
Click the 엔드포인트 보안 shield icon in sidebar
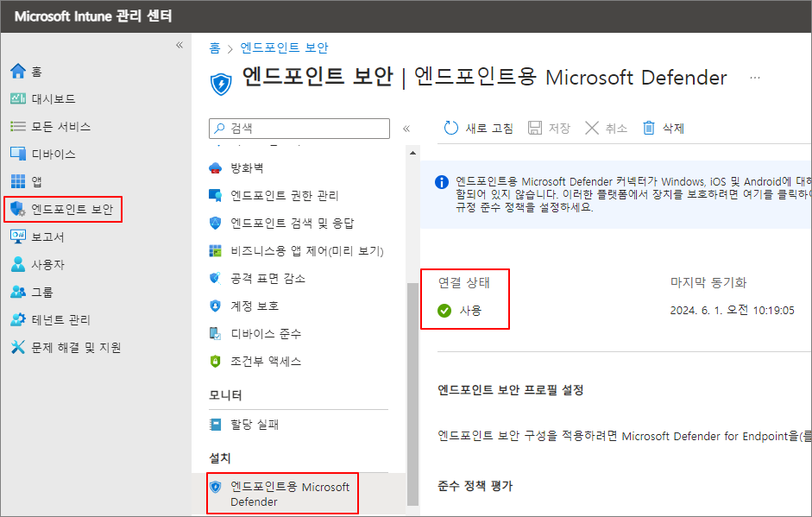[18, 209]
